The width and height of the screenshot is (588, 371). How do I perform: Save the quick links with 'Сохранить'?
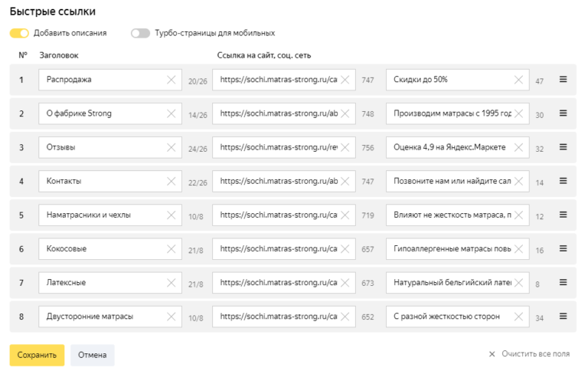[x=37, y=355]
